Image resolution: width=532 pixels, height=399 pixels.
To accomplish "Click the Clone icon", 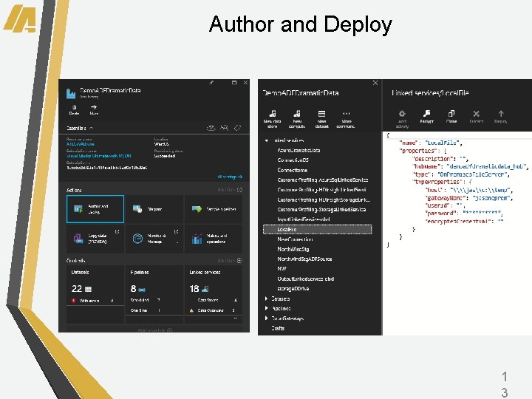I will 451,113.
